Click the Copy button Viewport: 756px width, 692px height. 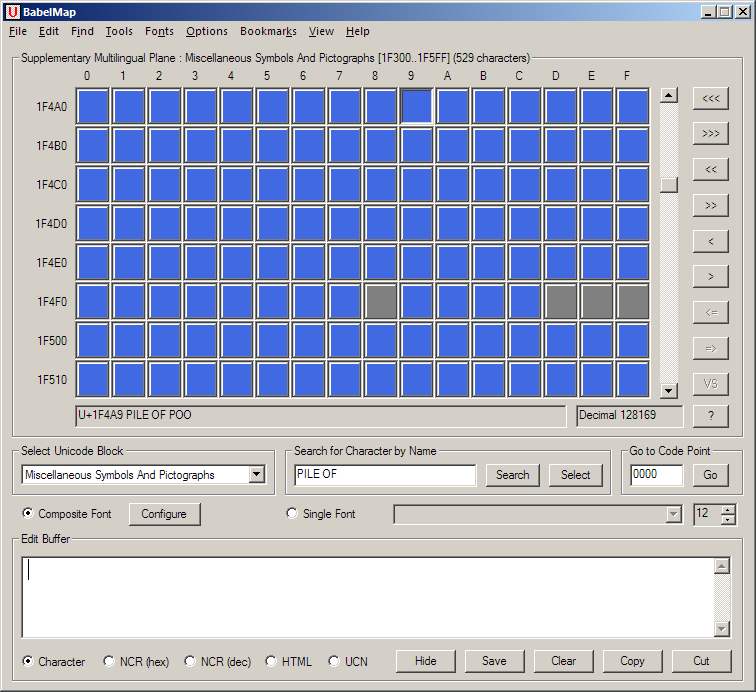[x=632, y=661]
